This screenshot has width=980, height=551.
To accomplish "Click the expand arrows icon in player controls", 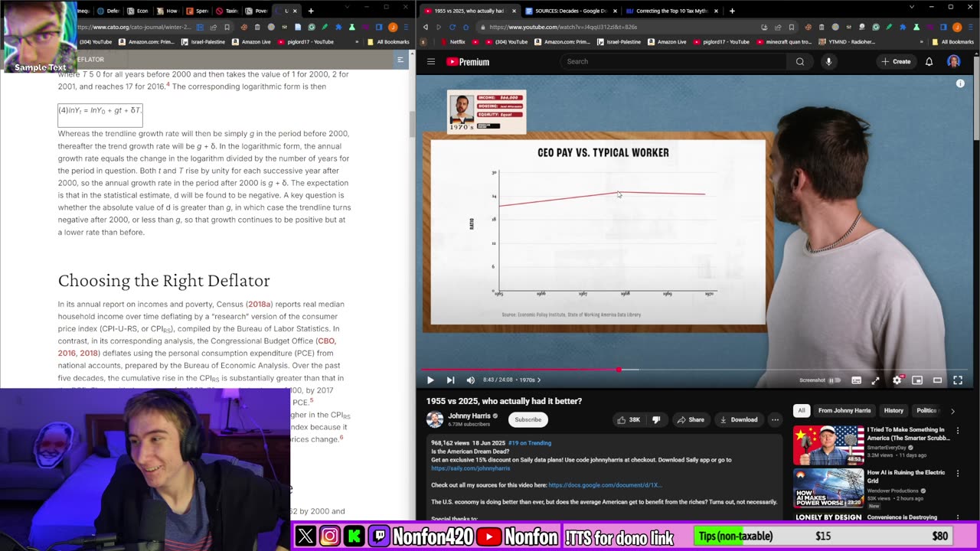I will click(875, 380).
